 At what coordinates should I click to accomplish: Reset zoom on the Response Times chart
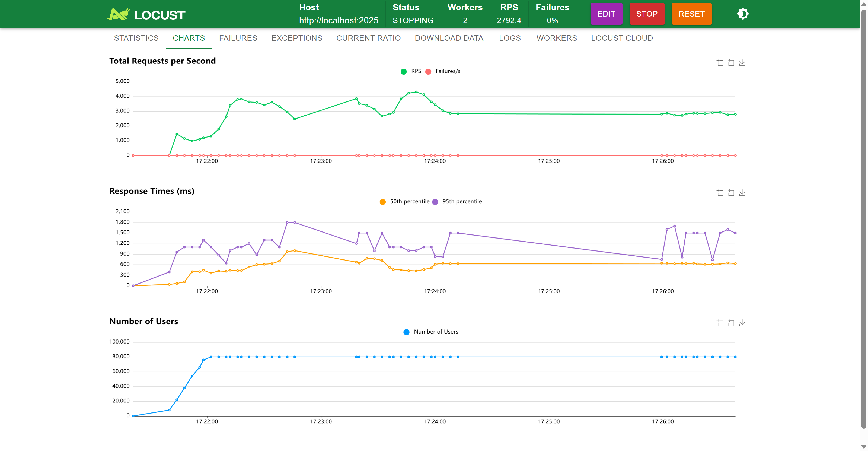click(x=731, y=192)
